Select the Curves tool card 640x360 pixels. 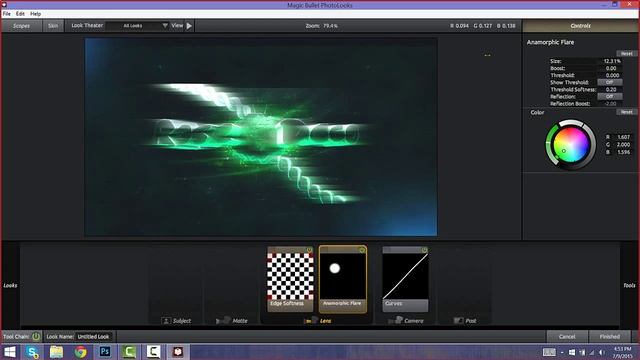tap(405, 279)
